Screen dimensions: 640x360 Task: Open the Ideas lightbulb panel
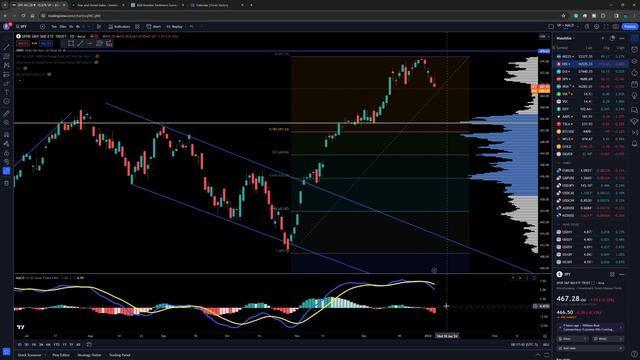tap(634, 96)
